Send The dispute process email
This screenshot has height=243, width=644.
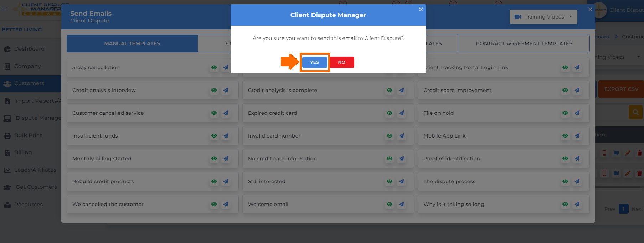coord(577,181)
